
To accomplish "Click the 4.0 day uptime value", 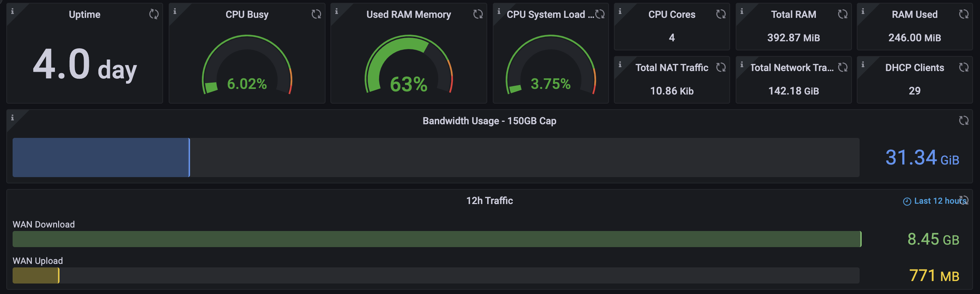I will (84, 65).
